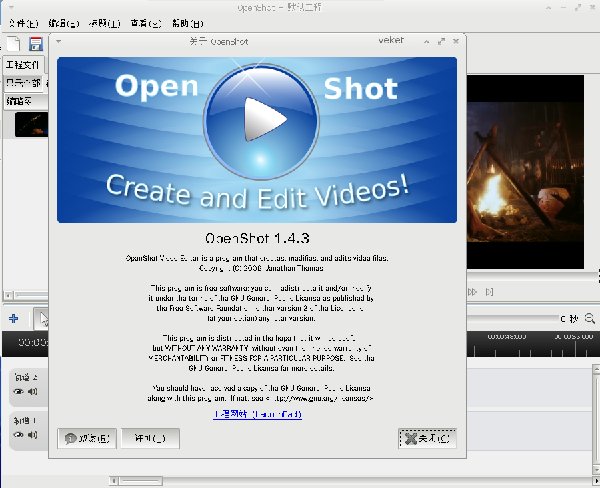This screenshot has width=600, height=488.
Task: Click the floppy disk save project icon
Action: pyautogui.click(x=36, y=44)
